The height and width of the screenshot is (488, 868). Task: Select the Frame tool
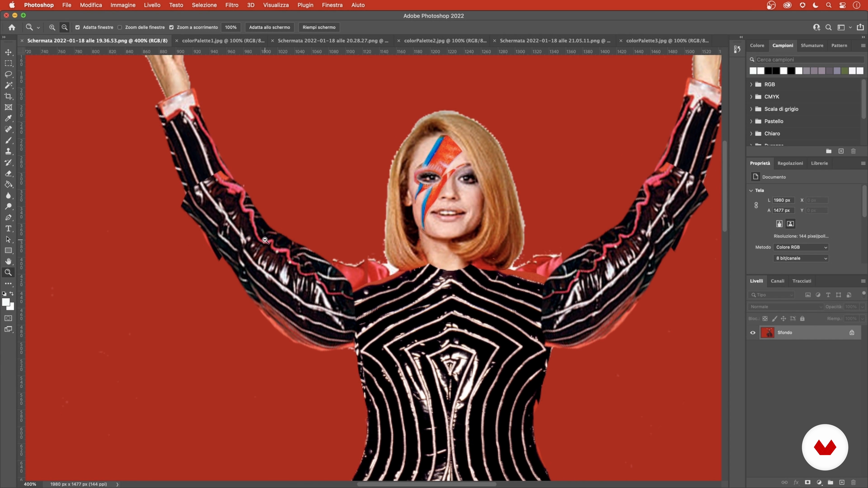pos(8,107)
